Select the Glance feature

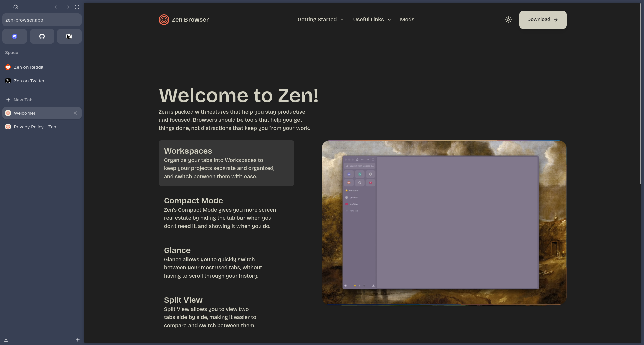(x=226, y=262)
